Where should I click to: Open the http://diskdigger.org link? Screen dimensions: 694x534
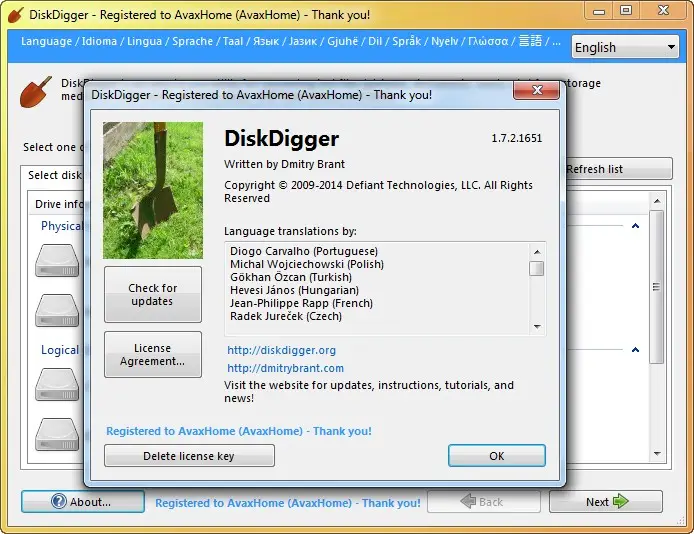coord(281,350)
